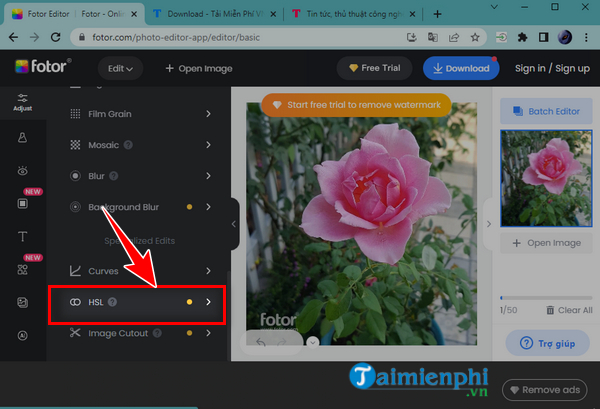The image size is (600, 409).
Task: Click the Free Trial button
Action: [x=374, y=69]
